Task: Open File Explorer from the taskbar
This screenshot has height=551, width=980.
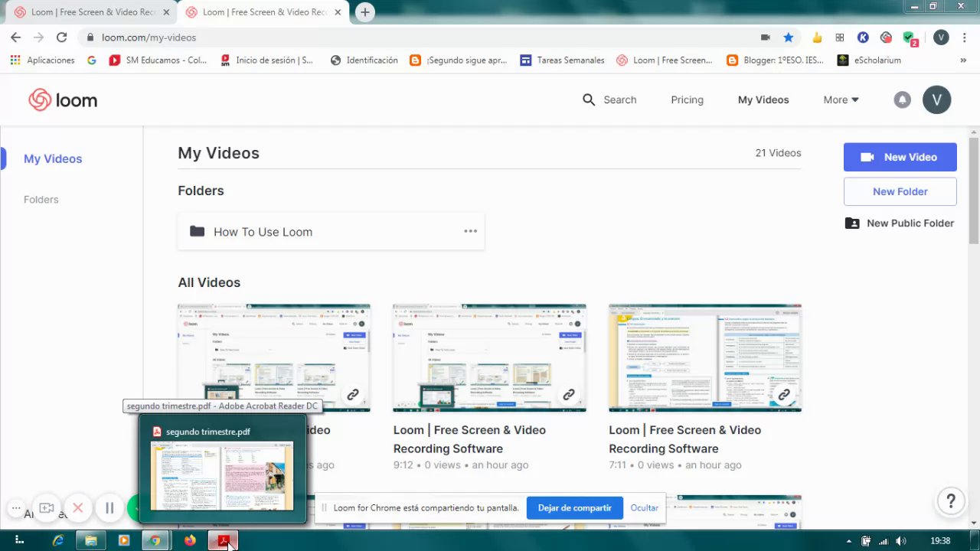Action: pyautogui.click(x=91, y=541)
